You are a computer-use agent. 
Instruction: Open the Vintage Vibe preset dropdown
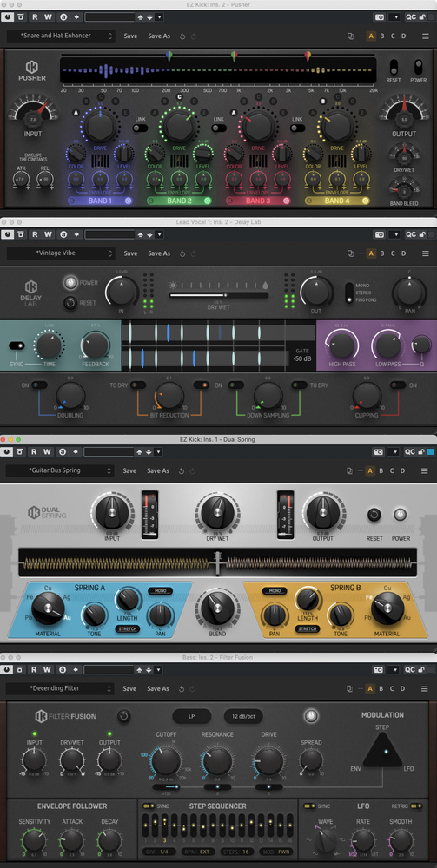click(60, 253)
